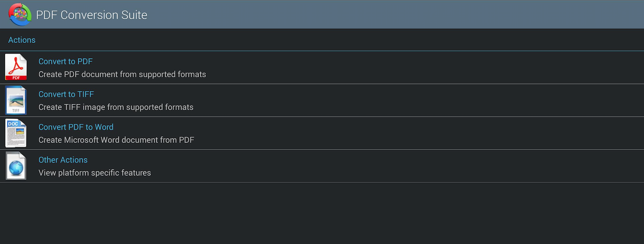This screenshot has width=644, height=244.
Task: Click the TIFF caption inside the image icon
Action: pos(16,110)
